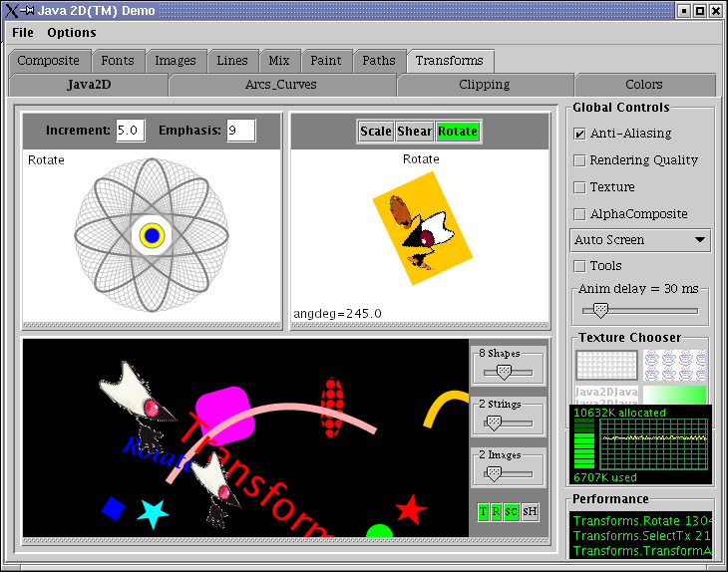Enable the Rendering Quality checkbox
728x572 pixels.
579,160
